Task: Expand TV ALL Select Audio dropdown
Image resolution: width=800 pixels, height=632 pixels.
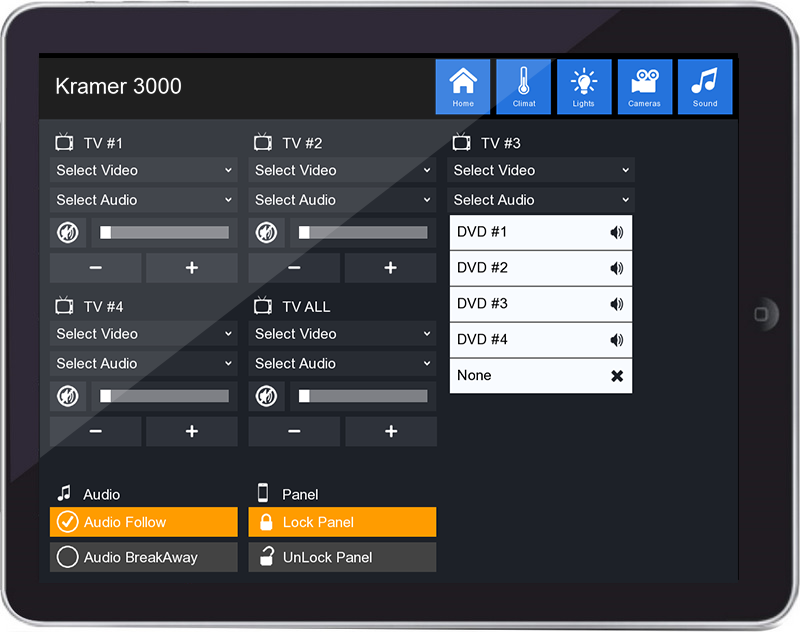Action: (342, 363)
